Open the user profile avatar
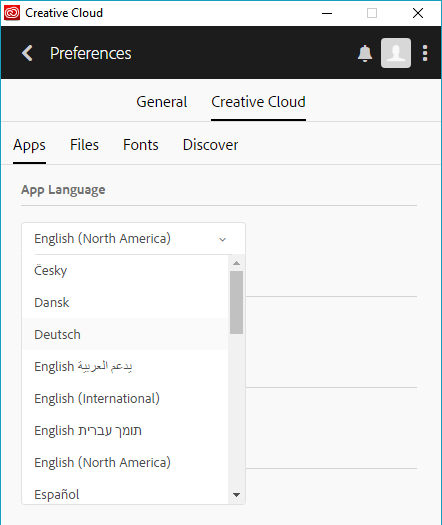This screenshot has width=442, height=525. 396,53
